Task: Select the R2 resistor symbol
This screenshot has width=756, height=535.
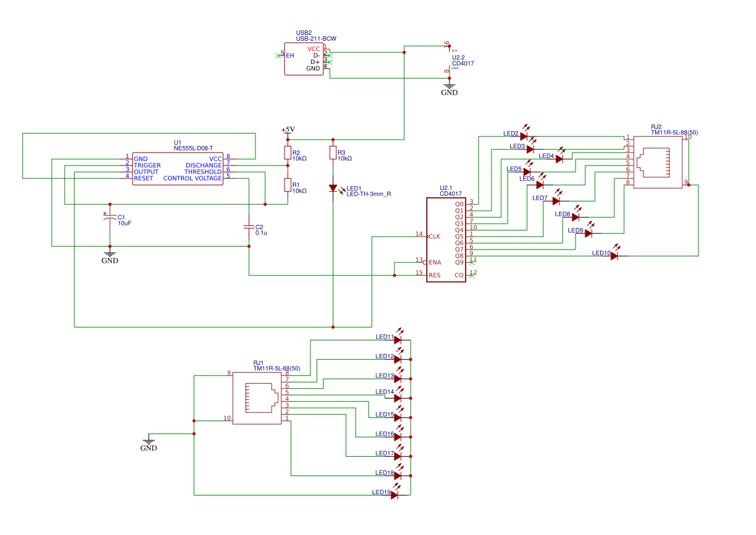Action: [x=288, y=153]
